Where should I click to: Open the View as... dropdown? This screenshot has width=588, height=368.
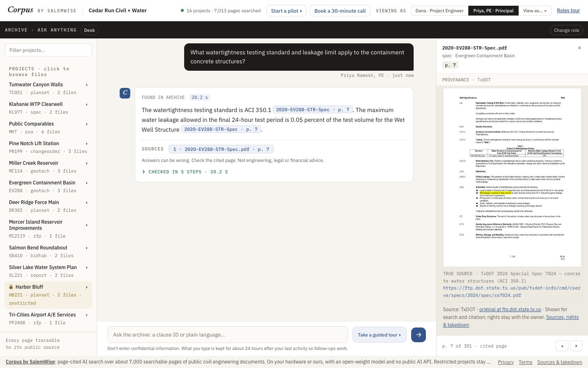(535, 11)
